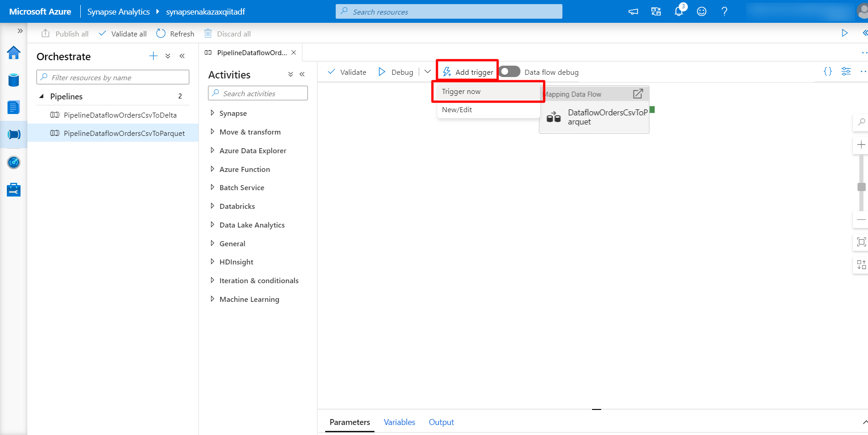
Task: Expand the Batch Service group
Action: [x=212, y=187]
